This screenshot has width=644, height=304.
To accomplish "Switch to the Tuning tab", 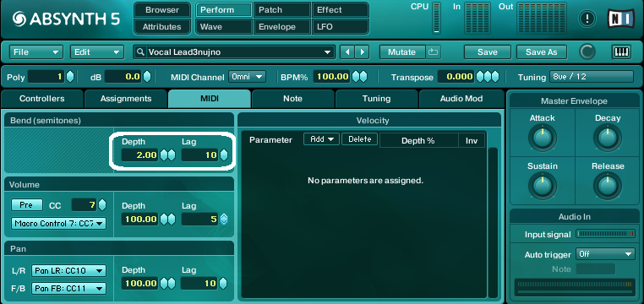I will coord(377,99).
